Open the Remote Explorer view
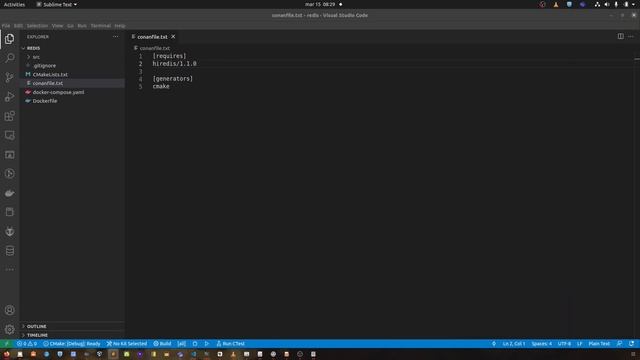This screenshot has height=360, width=640. (x=9, y=136)
